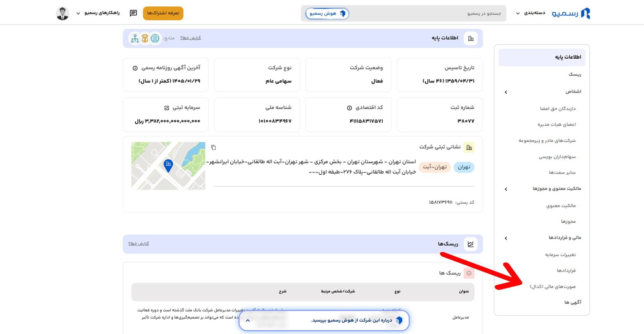The image size is (644, 334).
Task: Click the AI cube icon in the chat prompt bar
Action: coord(399,320)
